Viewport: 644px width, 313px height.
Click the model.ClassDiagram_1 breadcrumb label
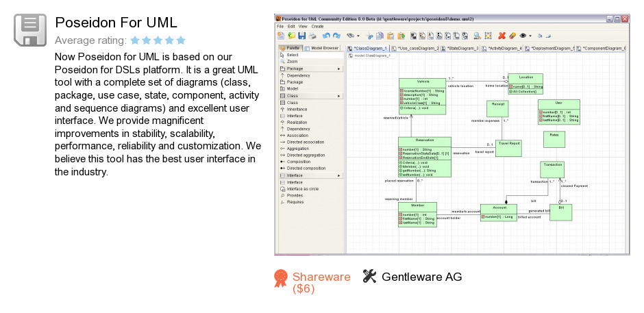tap(372, 55)
